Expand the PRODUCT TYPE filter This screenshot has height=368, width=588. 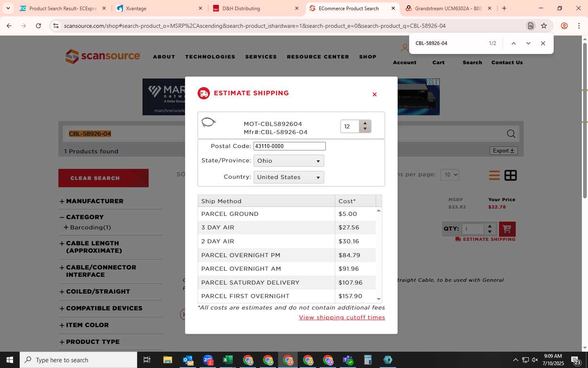90,342
